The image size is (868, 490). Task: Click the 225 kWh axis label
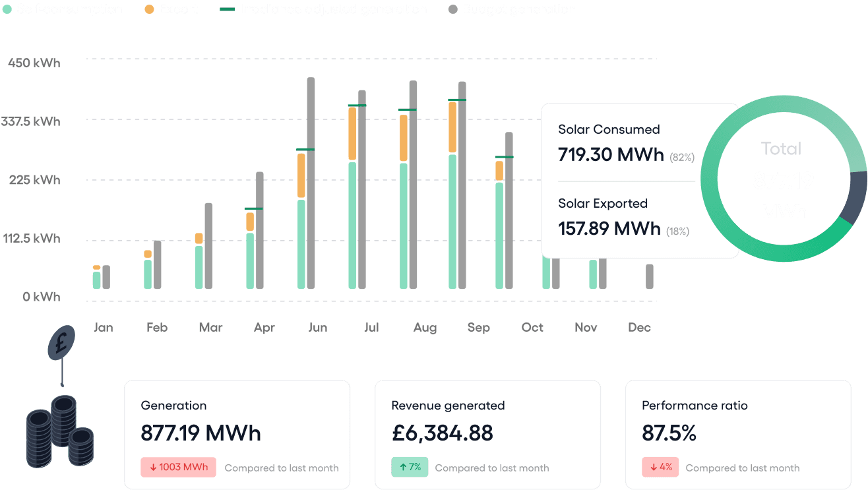coord(34,179)
